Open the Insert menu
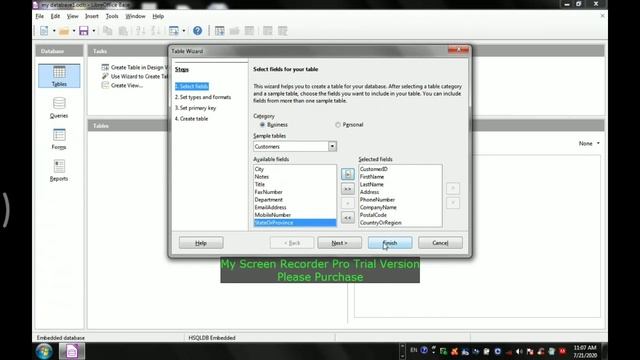 point(91,16)
